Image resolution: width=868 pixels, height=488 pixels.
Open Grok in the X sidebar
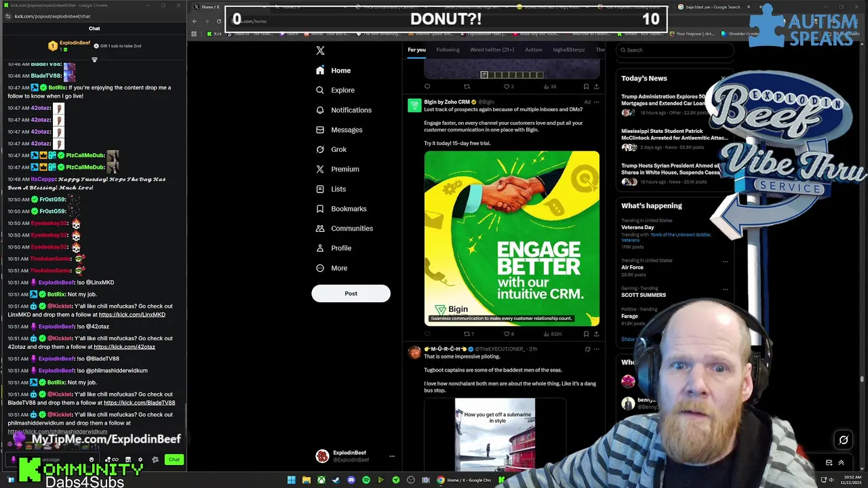[x=331, y=149]
